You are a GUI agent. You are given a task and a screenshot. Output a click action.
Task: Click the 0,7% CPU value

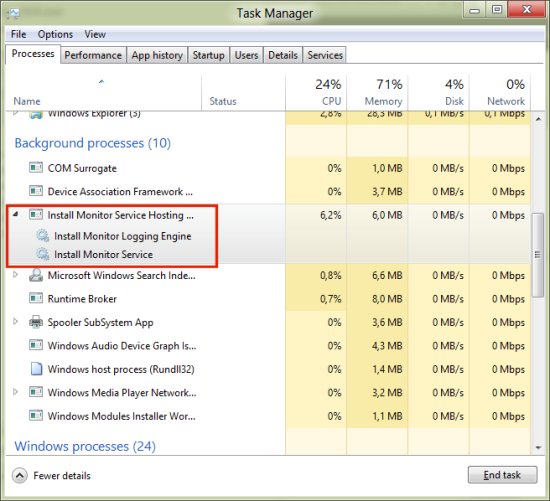(330, 299)
